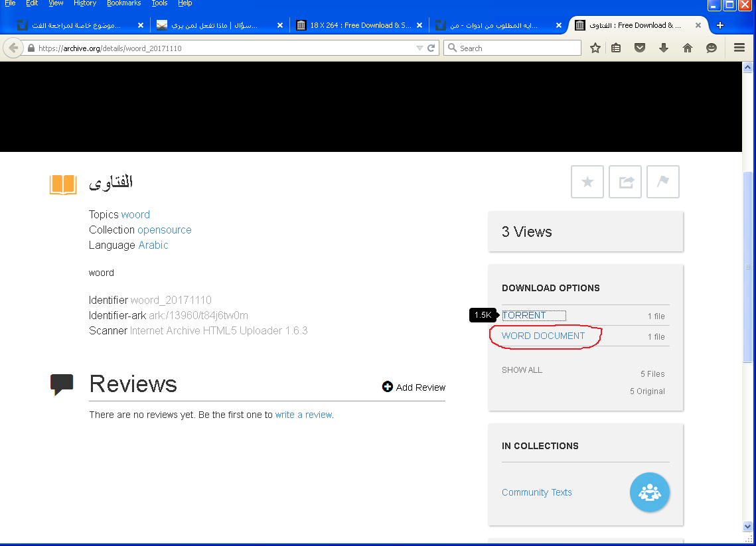
Task: Open the 'woord' topic link
Action: (135, 214)
